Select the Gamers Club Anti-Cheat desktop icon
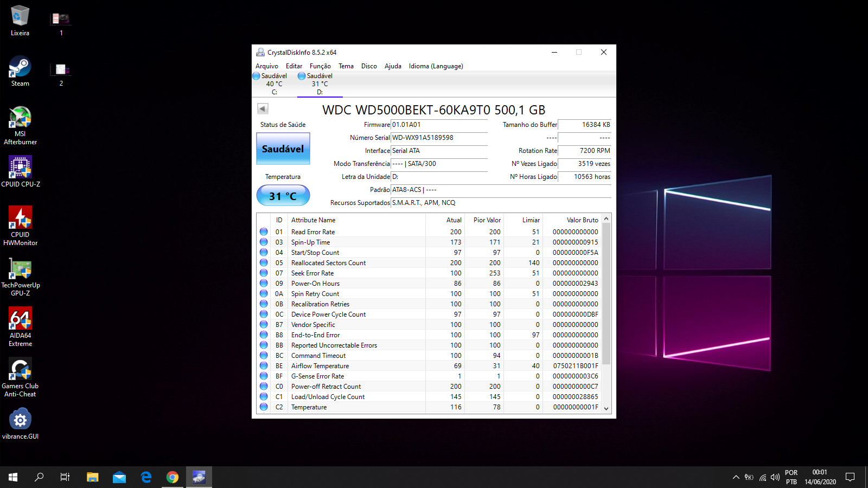This screenshot has width=868, height=488. (20, 377)
